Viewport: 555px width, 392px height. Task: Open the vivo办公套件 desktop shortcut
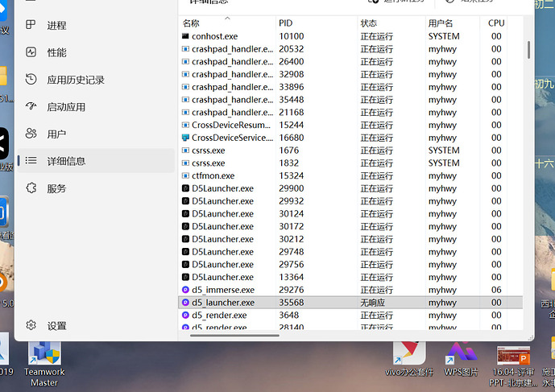[x=409, y=359]
